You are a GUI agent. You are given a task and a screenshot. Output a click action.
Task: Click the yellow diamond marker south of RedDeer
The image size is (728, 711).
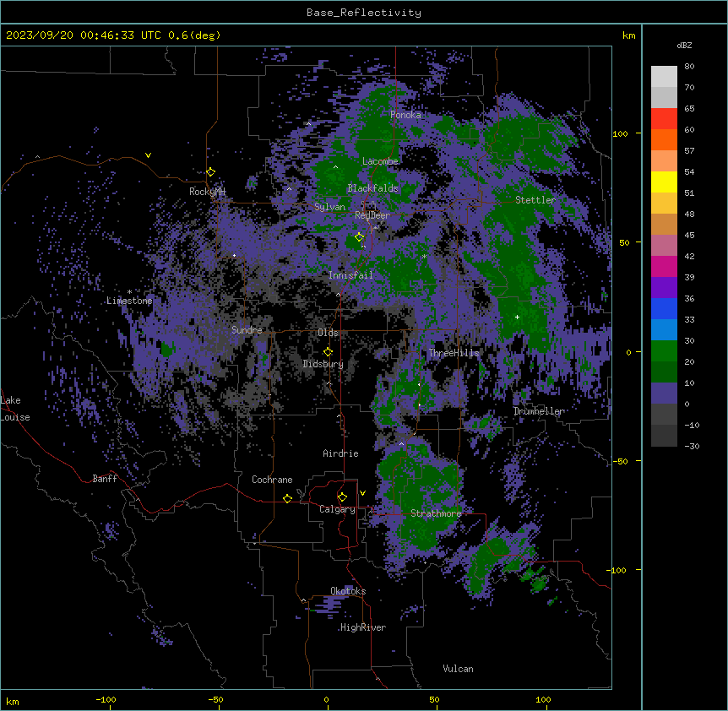360,237
